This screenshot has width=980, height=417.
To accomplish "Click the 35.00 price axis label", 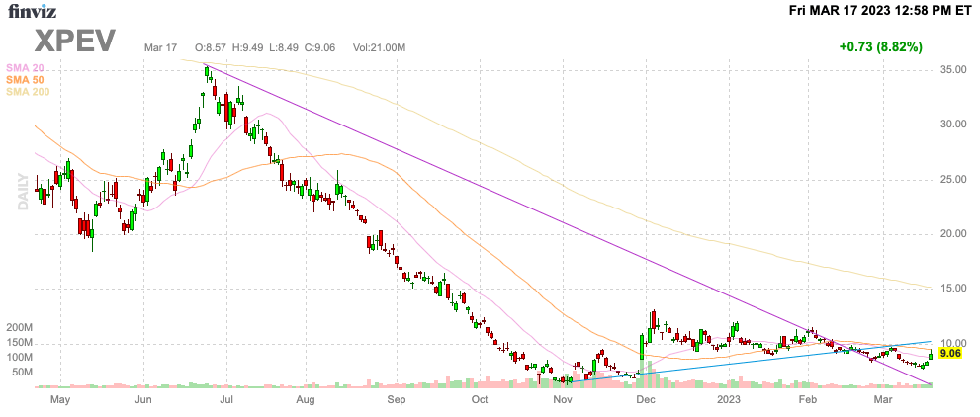I will coord(953,70).
